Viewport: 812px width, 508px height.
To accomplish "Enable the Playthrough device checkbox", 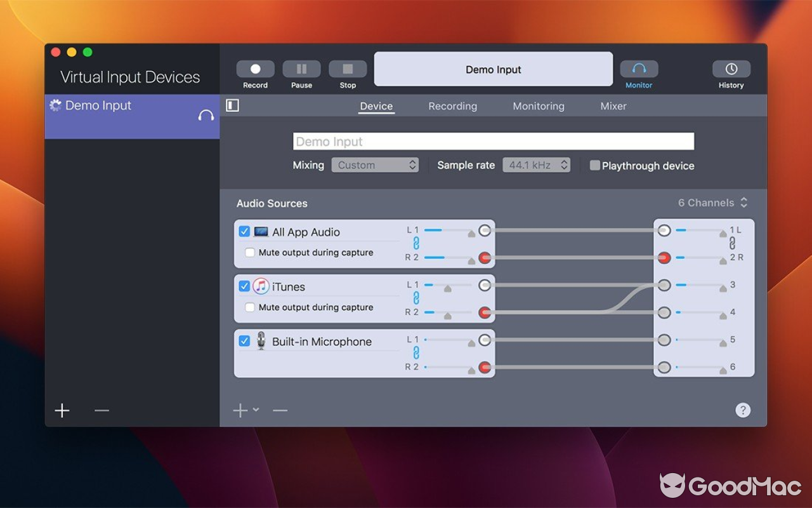I will pos(594,165).
